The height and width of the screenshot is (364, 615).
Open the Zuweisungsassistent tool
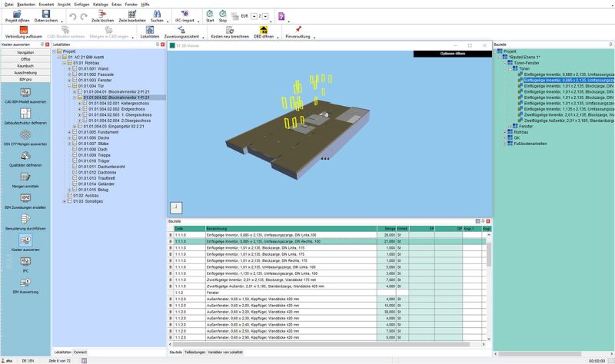tap(181, 29)
